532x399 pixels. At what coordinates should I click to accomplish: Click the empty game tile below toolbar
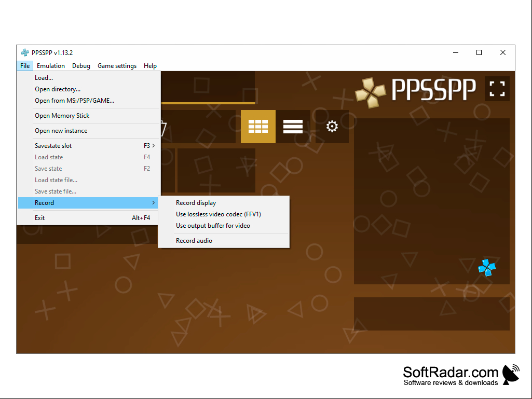coord(216,170)
